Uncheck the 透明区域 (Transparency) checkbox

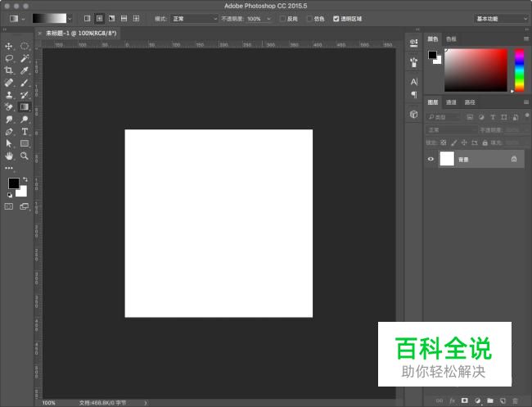point(336,18)
